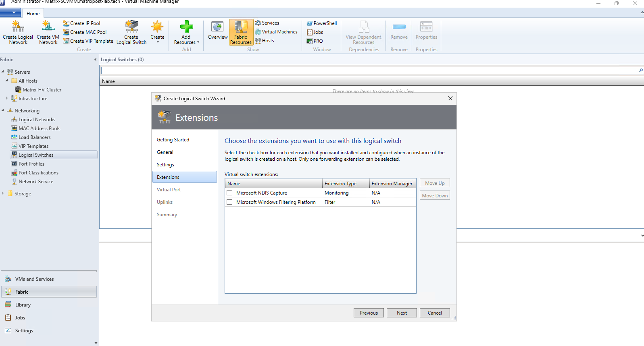Open the Jobs window from ribbon
Image resolution: width=644 pixels, height=346 pixels.
315,32
